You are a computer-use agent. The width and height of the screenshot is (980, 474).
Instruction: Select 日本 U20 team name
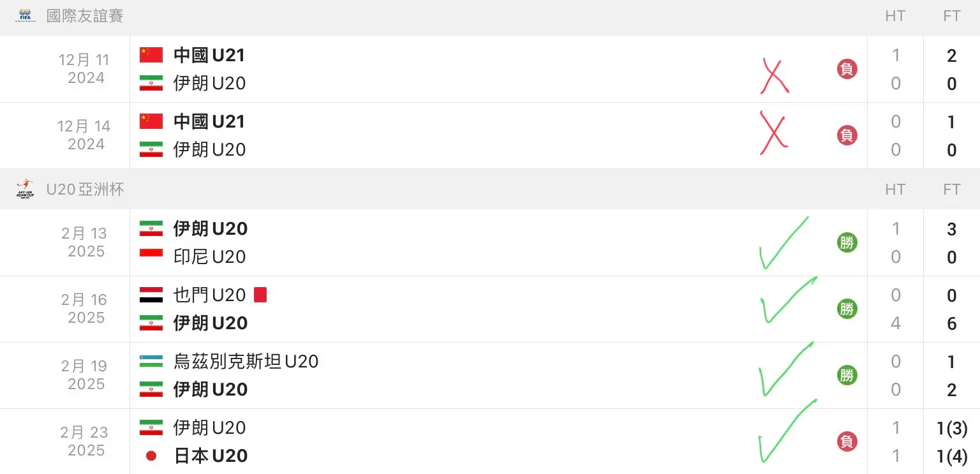click(211, 456)
